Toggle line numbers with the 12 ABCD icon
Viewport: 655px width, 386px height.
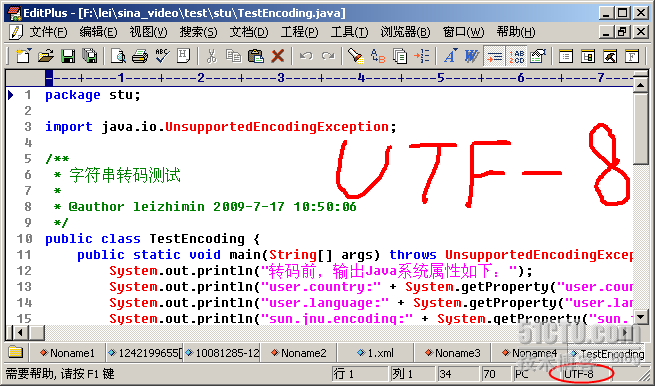(x=517, y=56)
